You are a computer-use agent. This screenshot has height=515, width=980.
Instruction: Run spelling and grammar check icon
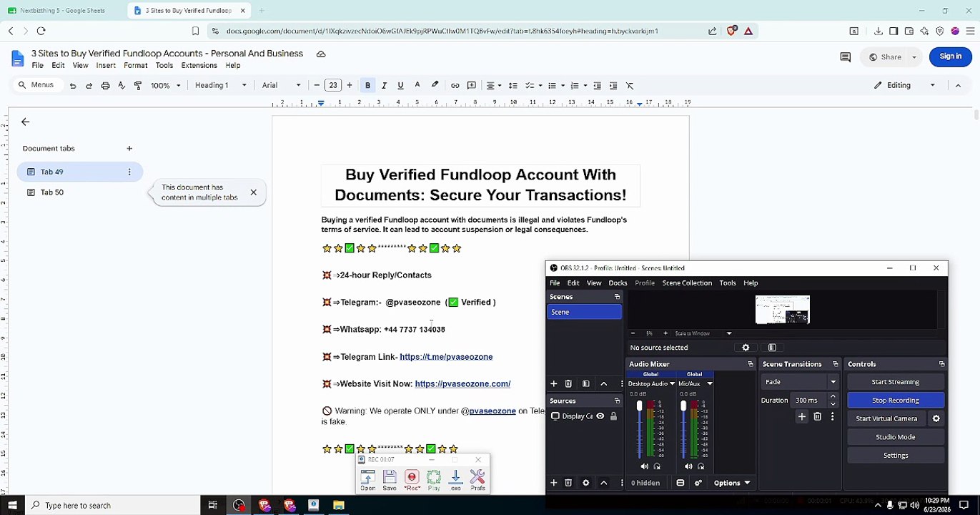122,86
